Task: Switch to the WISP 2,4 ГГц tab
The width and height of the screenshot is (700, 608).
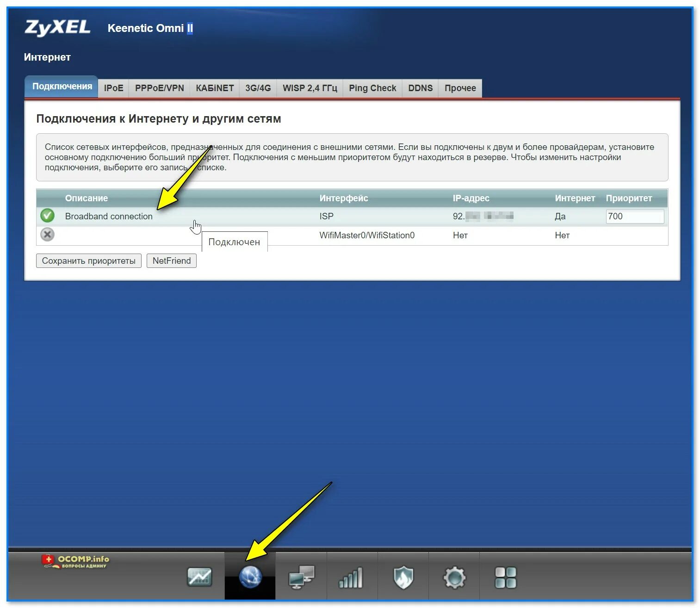Action: tap(310, 88)
